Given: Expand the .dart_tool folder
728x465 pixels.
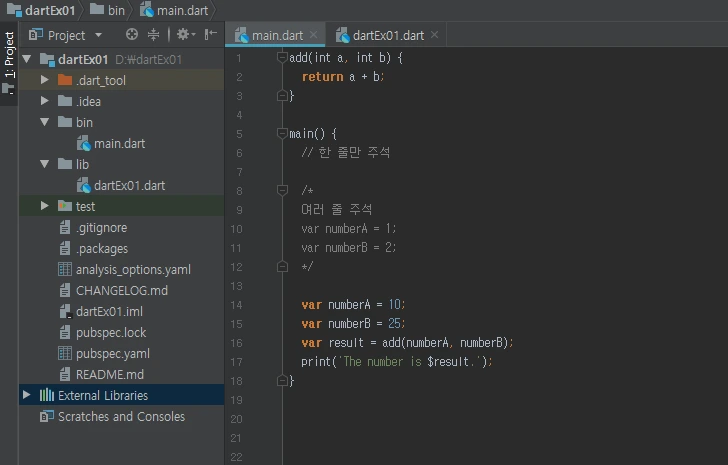Looking at the screenshot, I should point(45,80).
